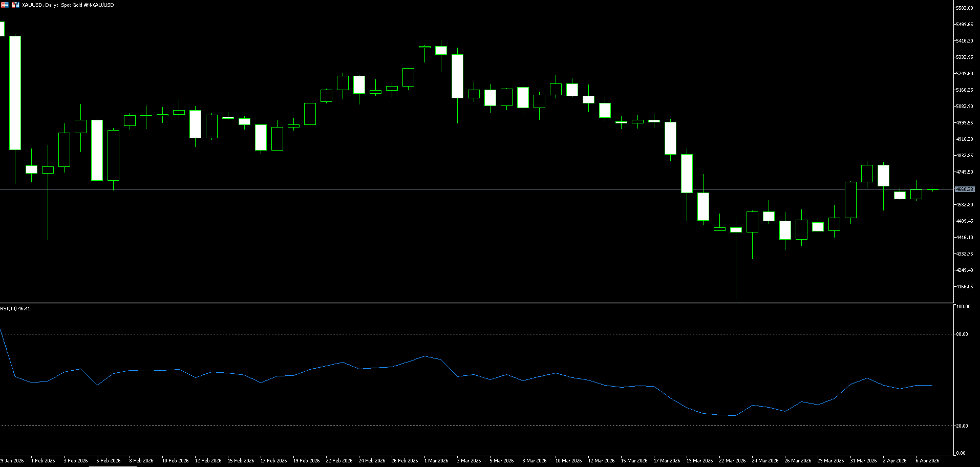Click the current price label 4660.38
Viewport: 980px width, 467px height.
965,189
